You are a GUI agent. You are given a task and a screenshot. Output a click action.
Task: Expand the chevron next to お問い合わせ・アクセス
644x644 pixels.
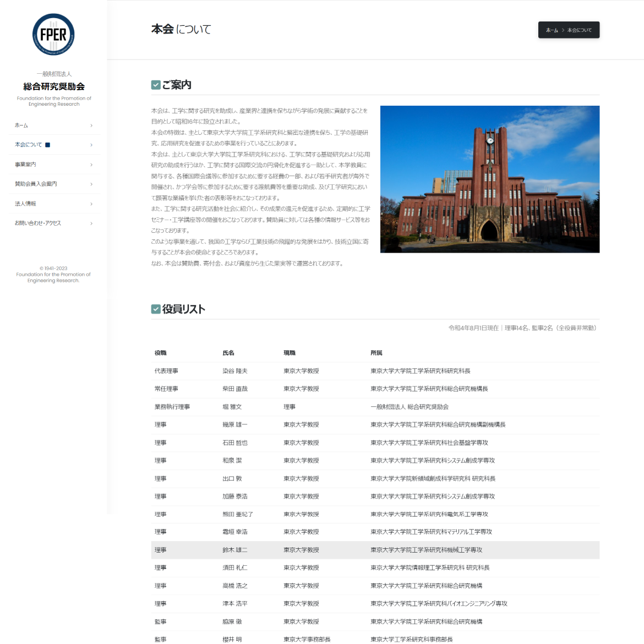pos(91,223)
